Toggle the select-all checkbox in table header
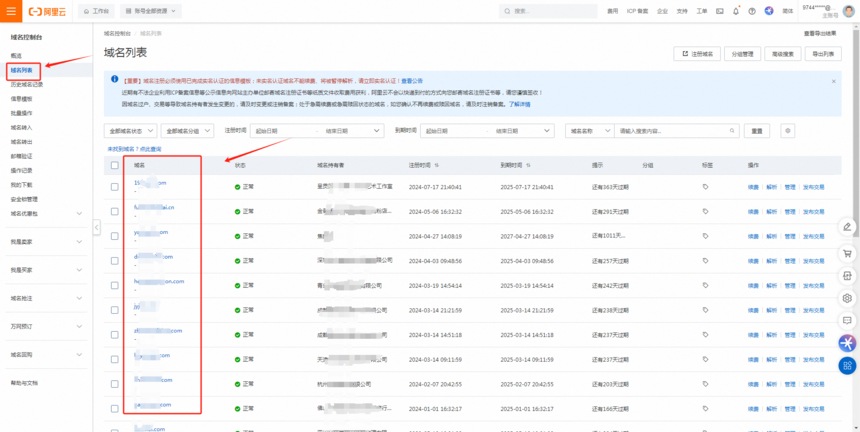The width and height of the screenshot is (860, 432). tap(115, 165)
